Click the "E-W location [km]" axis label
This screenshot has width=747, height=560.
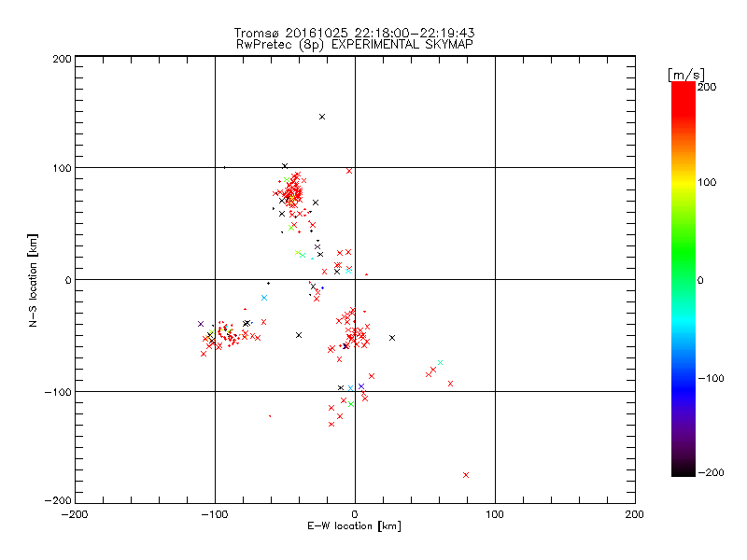pyautogui.click(x=354, y=526)
